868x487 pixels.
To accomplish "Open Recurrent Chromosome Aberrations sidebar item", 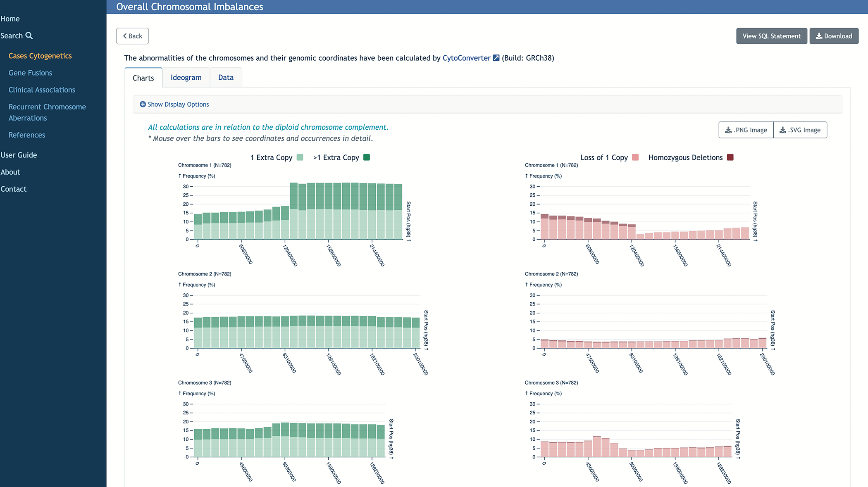I will pyautogui.click(x=47, y=112).
